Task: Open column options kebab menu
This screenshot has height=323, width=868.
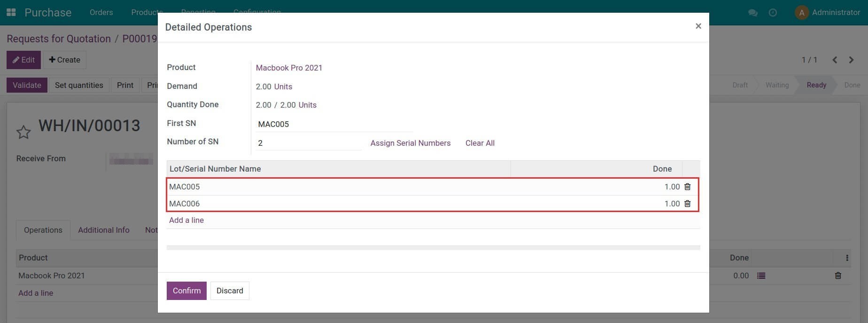Action: (x=847, y=258)
